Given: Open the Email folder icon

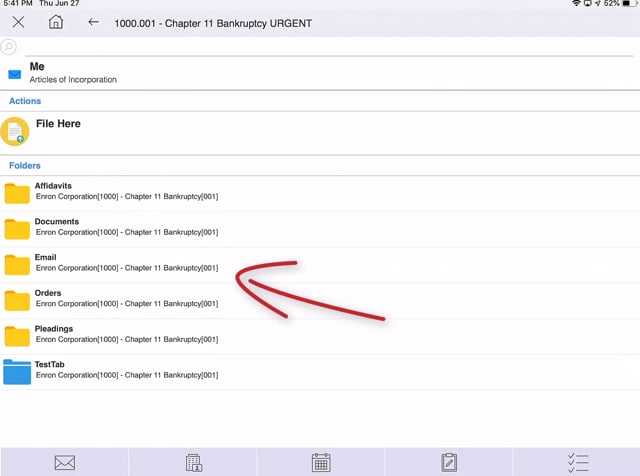Looking at the screenshot, I should [x=17, y=265].
